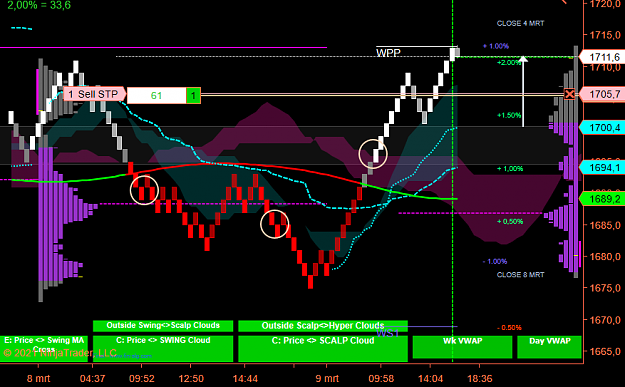Click the 09:58 time axis label
Image resolution: width=625 pixels, height=387 pixels.
[x=381, y=378]
